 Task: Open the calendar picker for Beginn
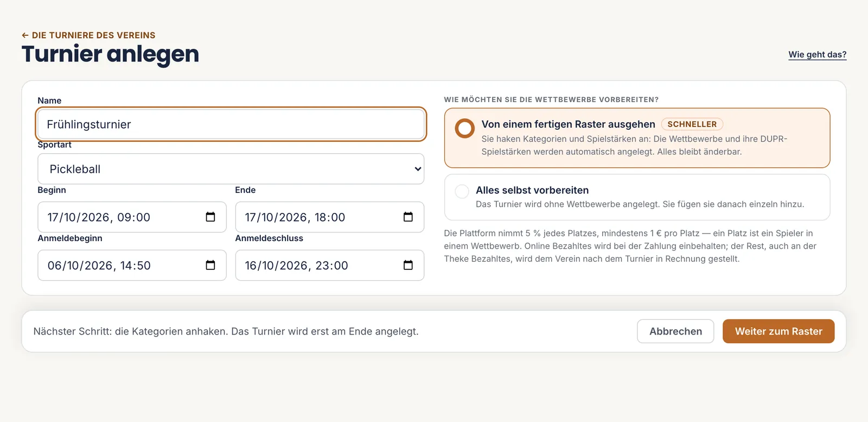click(x=210, y=217)
